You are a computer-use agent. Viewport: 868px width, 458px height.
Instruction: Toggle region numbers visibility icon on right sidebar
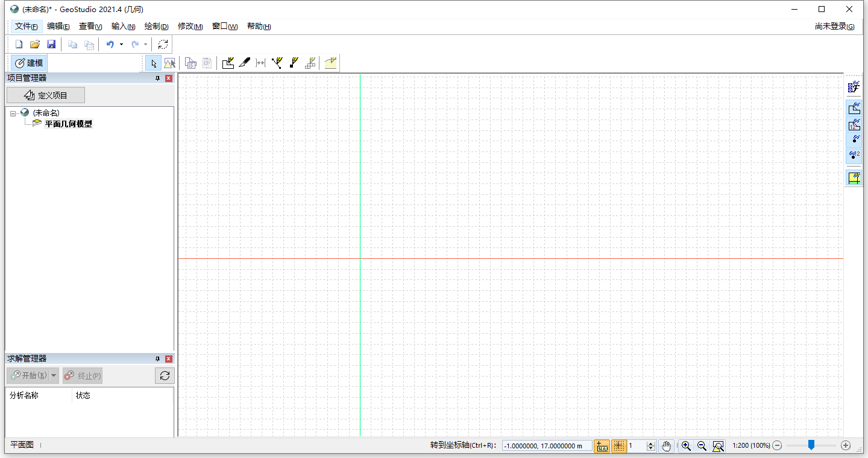854,124
